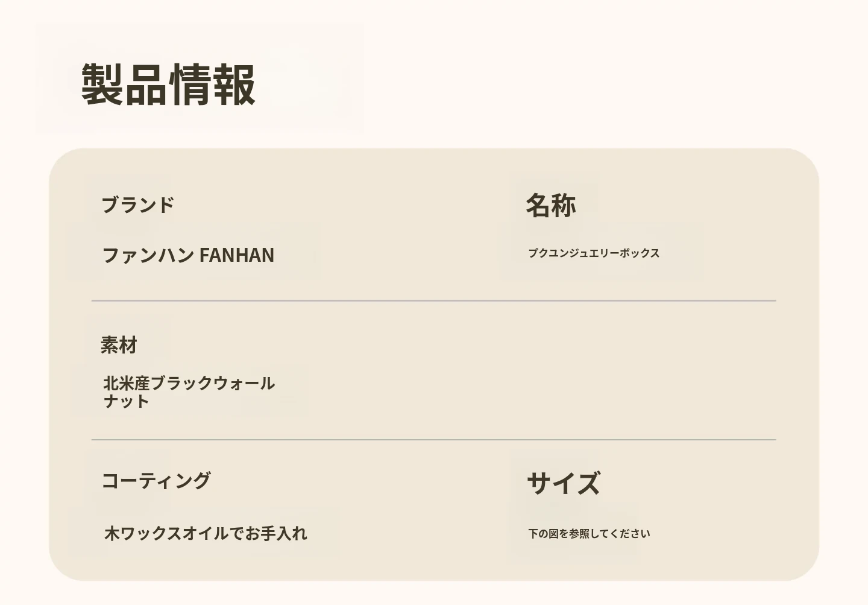The image size is (868, 605).
Task: Select the 名称 label
Action: pos(551,205)
